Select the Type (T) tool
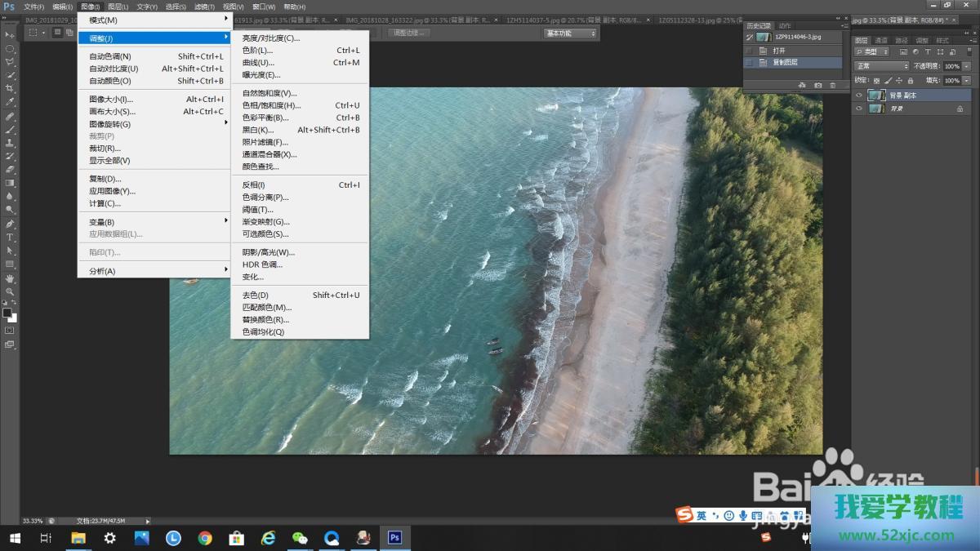The height and width of the screenshot is (551, 980). (10, 238)
